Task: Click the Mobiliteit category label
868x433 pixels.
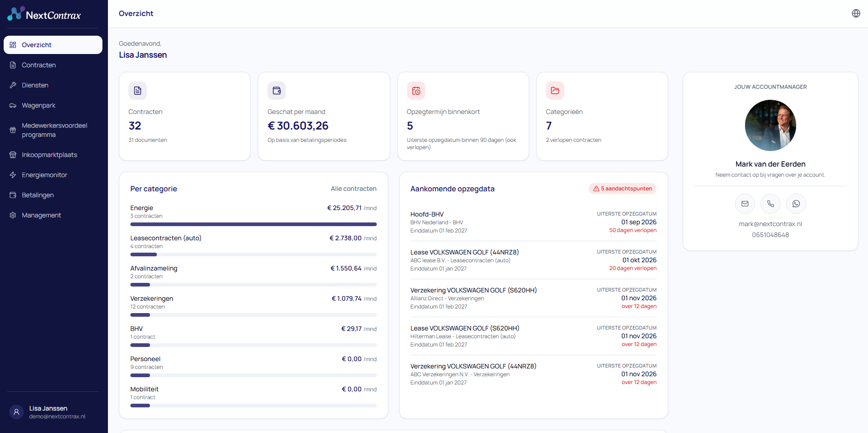Action: (x=145, y=389)
